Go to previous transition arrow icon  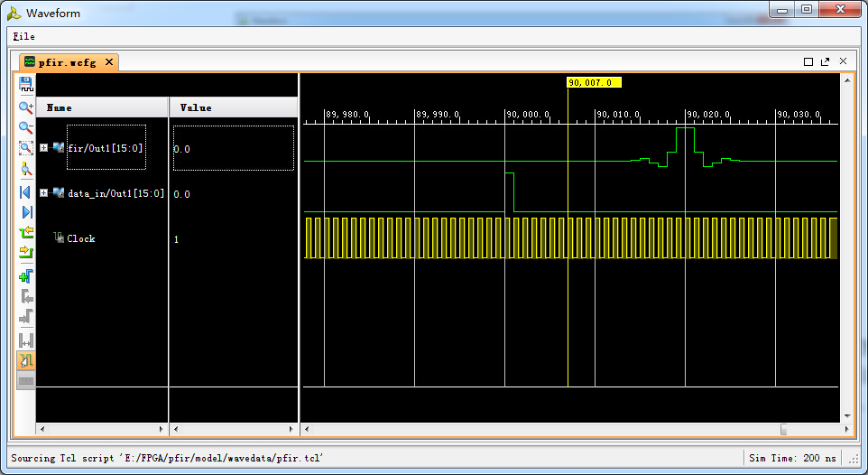coord(26,233)
